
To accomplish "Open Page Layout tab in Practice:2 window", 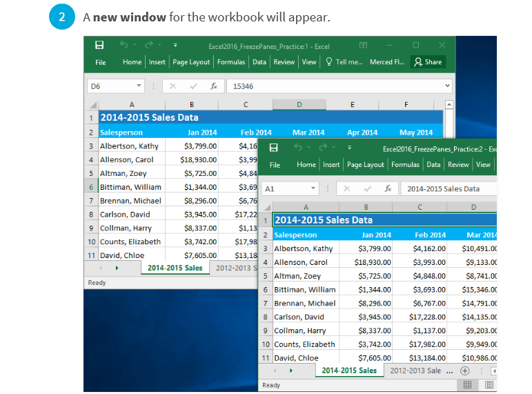I will click(x=366, y=165).
